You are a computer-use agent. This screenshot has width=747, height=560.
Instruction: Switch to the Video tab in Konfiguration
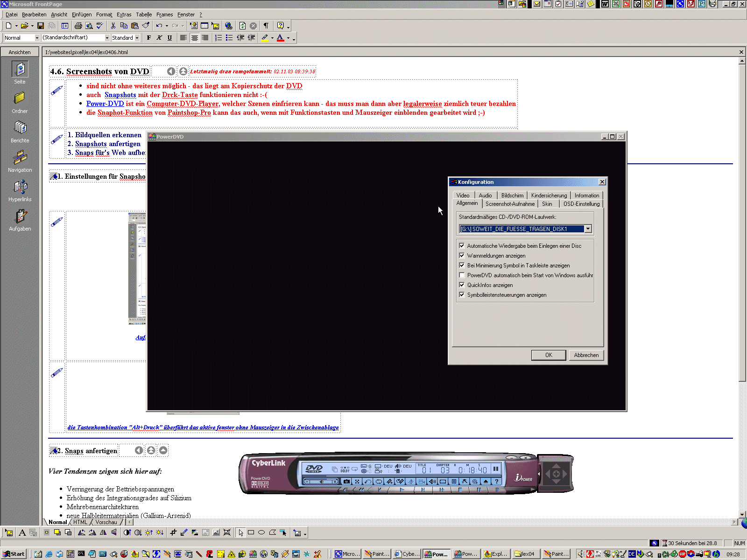pyautogui.click(x=463, y=196)
